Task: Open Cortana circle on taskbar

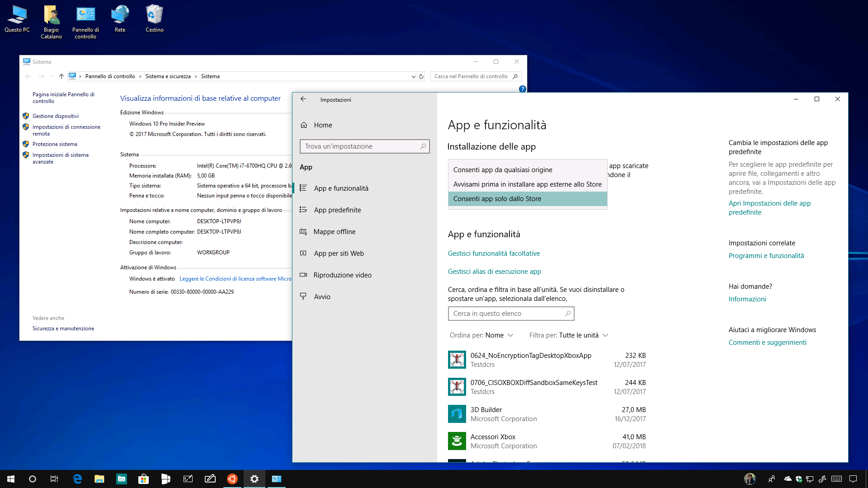Action: (33, 479)
